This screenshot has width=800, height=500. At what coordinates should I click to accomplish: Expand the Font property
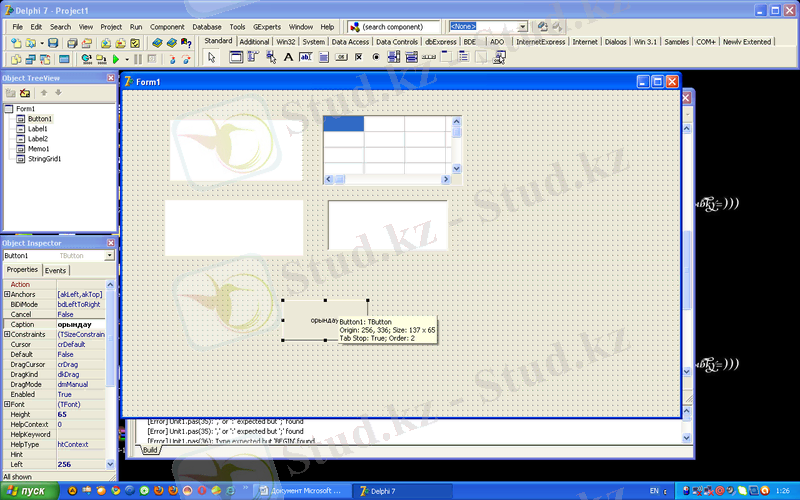(x=7, y=404)
